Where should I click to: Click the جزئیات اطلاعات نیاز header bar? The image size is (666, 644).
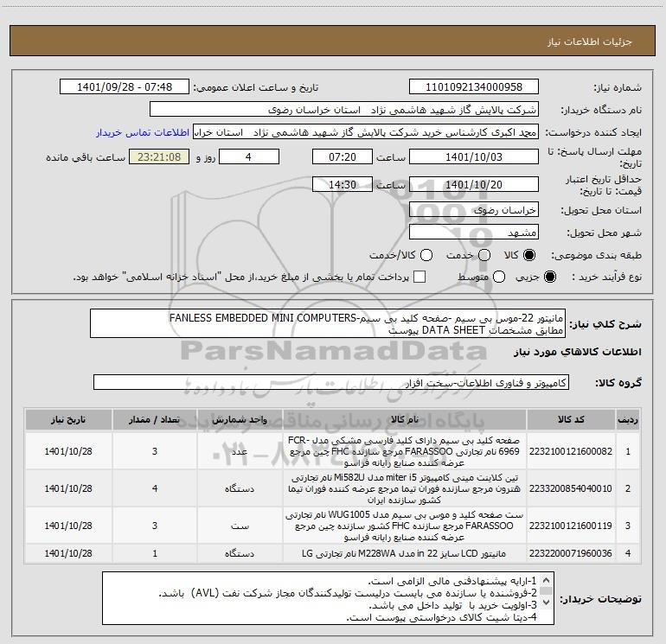(x=332, y=41)
